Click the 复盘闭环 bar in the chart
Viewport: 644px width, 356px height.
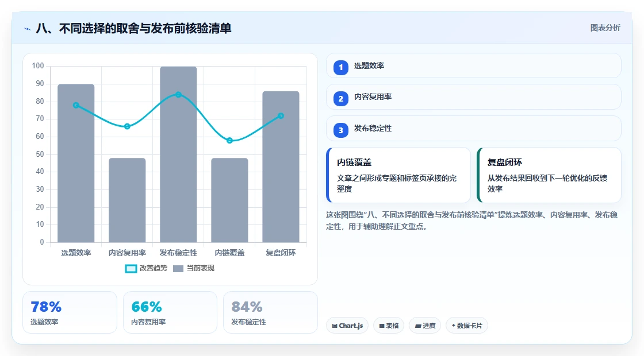[281, 167]
